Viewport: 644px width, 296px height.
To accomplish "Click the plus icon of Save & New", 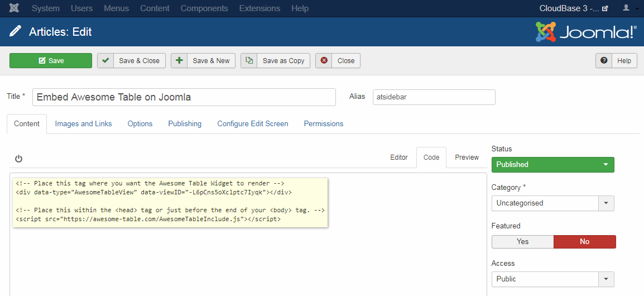I will 179,60.
